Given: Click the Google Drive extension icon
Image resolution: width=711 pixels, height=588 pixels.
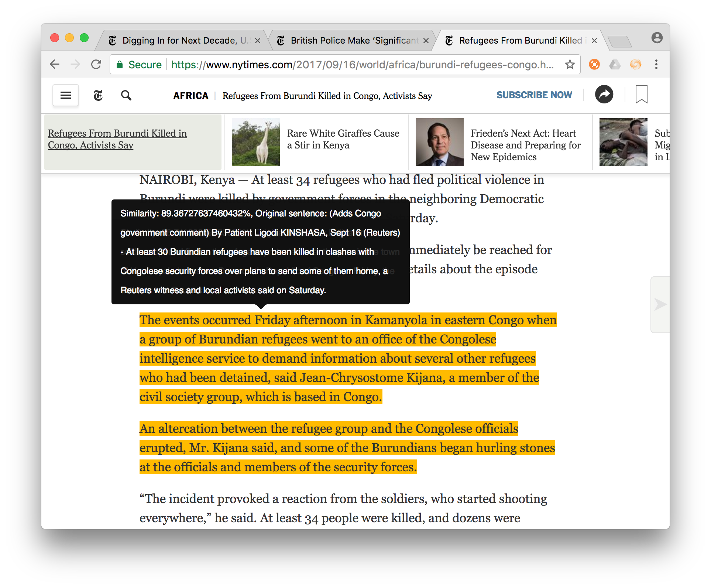Looking at the screenshot, I should [x=615, y=65].
